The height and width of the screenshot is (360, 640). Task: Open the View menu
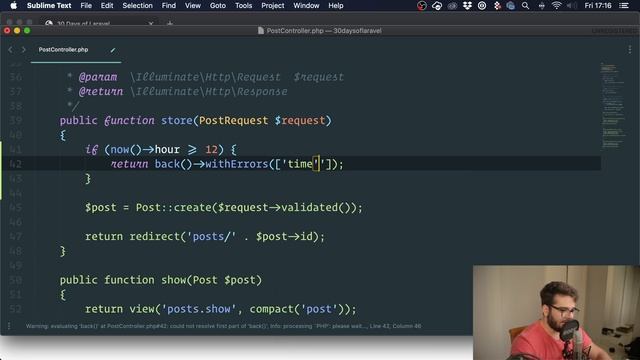coord(193,6)
